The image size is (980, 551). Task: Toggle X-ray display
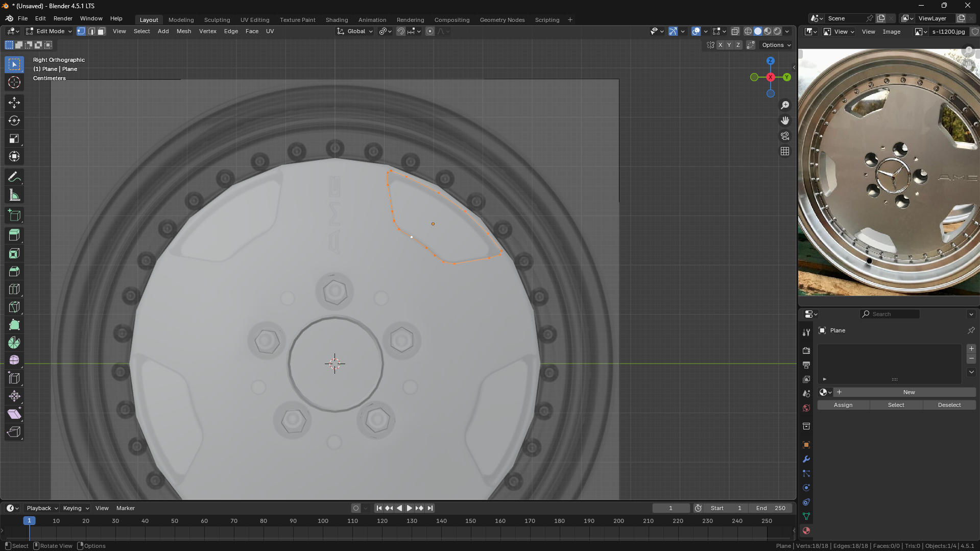coord(735,31)
